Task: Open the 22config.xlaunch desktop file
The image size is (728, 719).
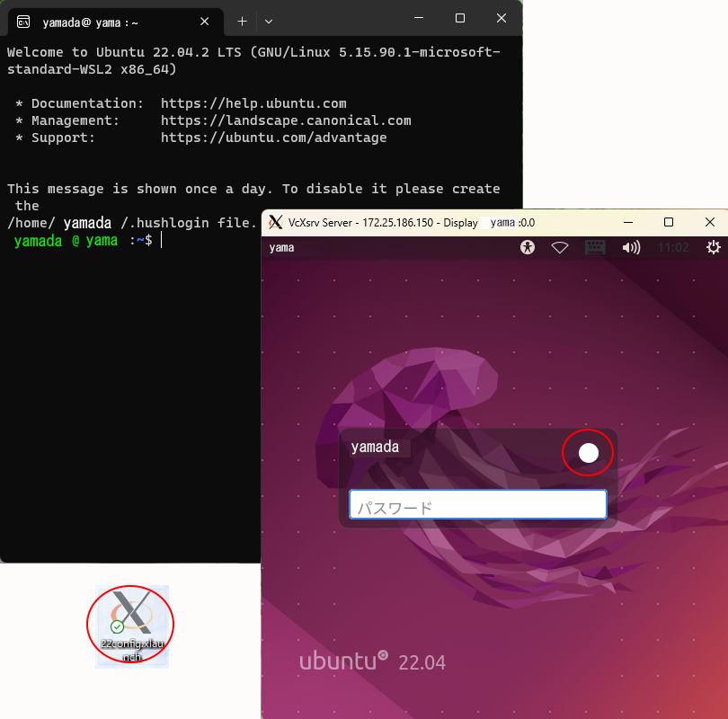Action: pos(132,626)
